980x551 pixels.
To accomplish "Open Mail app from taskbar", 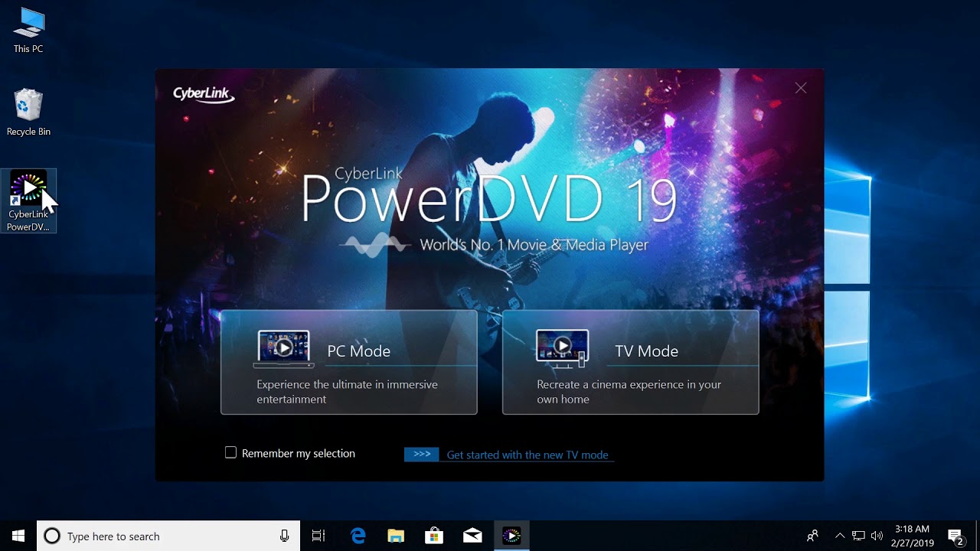I will (472, 536).
